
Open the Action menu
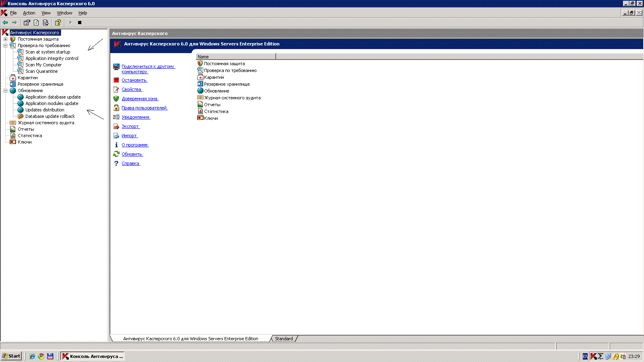click(29, 13)
